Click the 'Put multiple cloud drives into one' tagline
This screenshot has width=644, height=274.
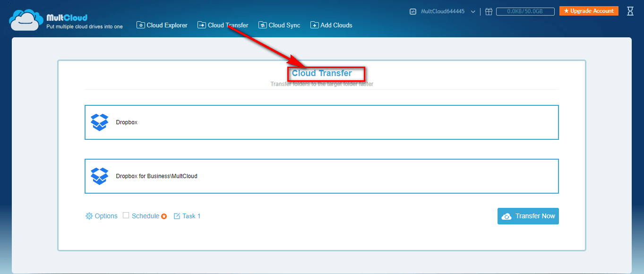point(85,26)
